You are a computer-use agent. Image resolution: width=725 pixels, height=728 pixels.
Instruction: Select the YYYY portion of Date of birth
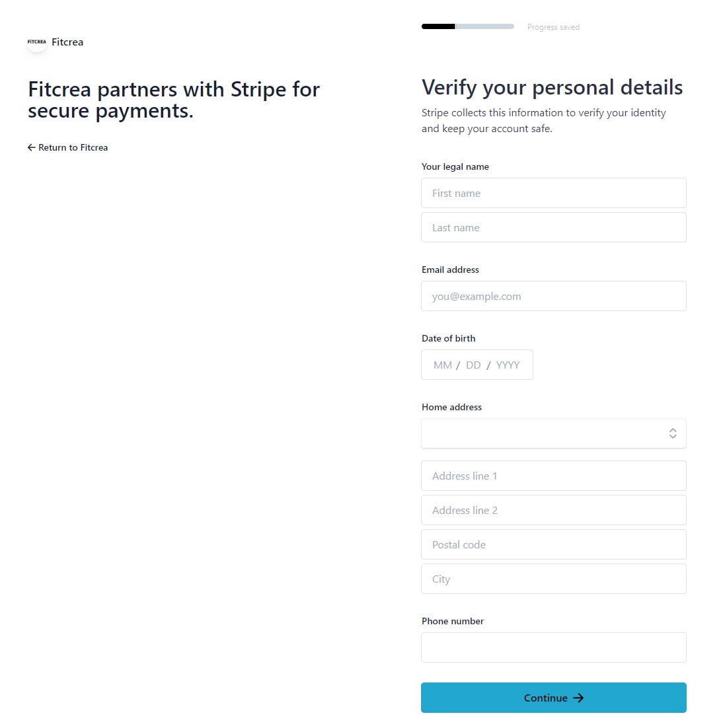pyautogui.click(x=508, y=365)
